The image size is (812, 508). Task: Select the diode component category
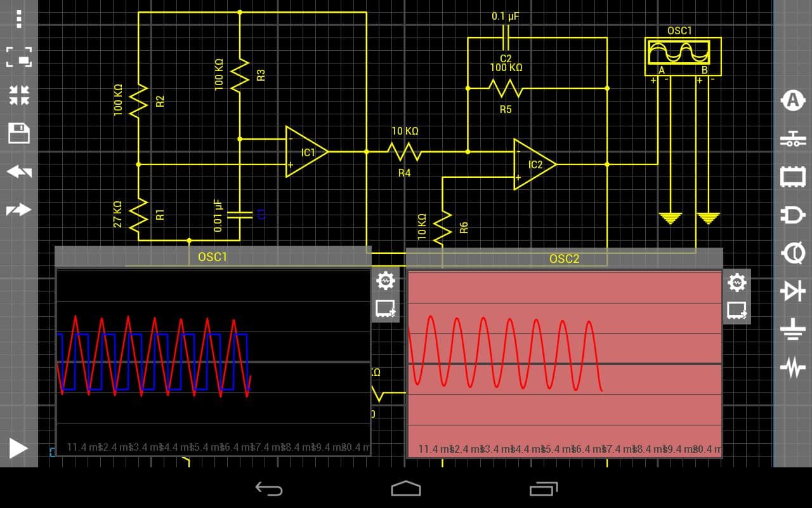(792, 291)
